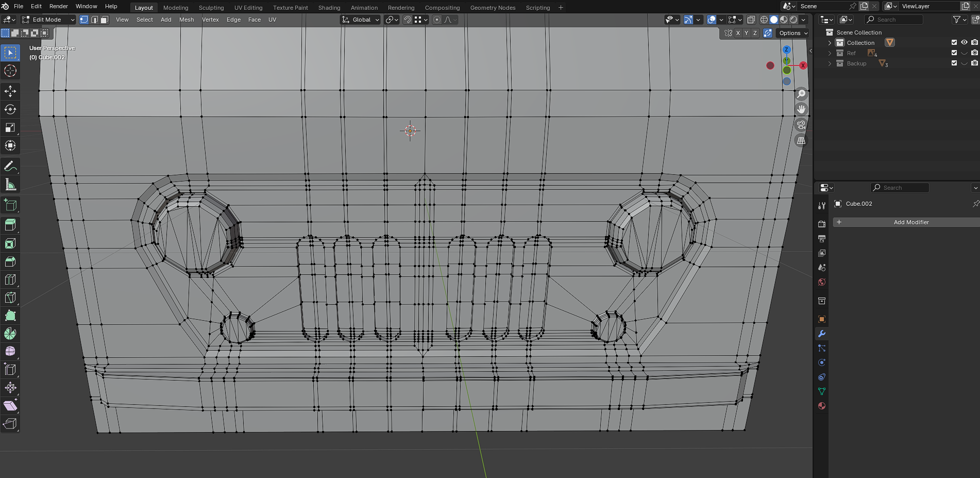Open the Vertex menu
Viewport: 980px width, 478px height.
pos(210,20)
